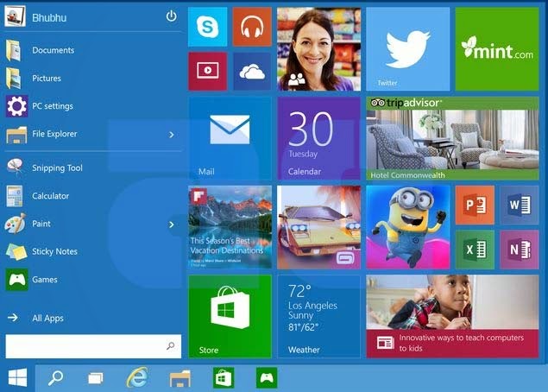Open Xbox Games from the taskbar
The height and width of the screenshot is (392, 548).
click(267, 377)
